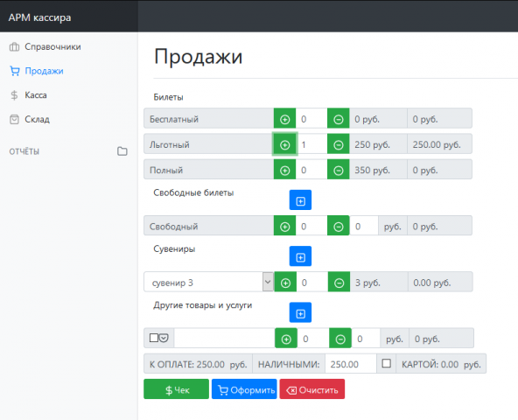
Task: Click the red Очистить button
Action: (312, 389)
